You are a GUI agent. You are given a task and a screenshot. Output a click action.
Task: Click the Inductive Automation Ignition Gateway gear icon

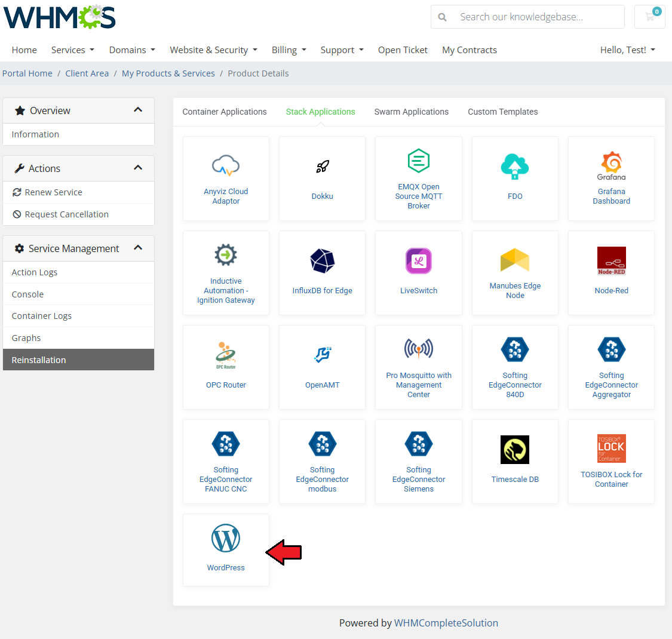tap(226, 255)
